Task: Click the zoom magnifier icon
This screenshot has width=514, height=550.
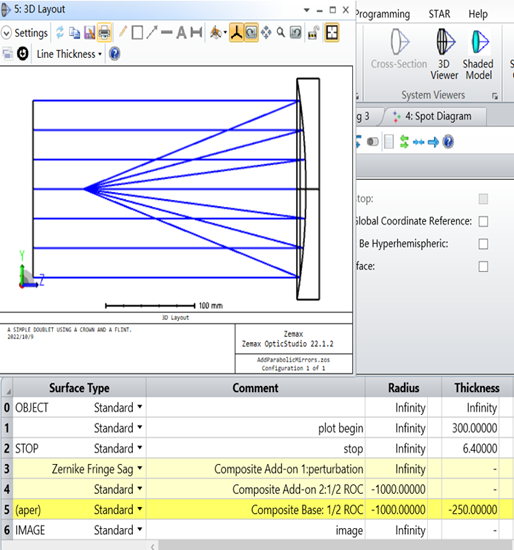Action: [x=281, y=33]
